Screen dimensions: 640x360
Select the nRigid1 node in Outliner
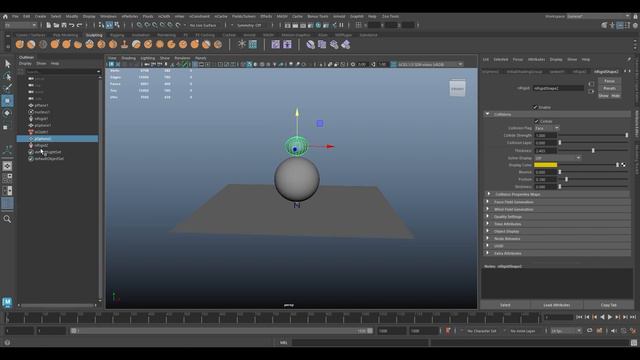pos(41,119)
